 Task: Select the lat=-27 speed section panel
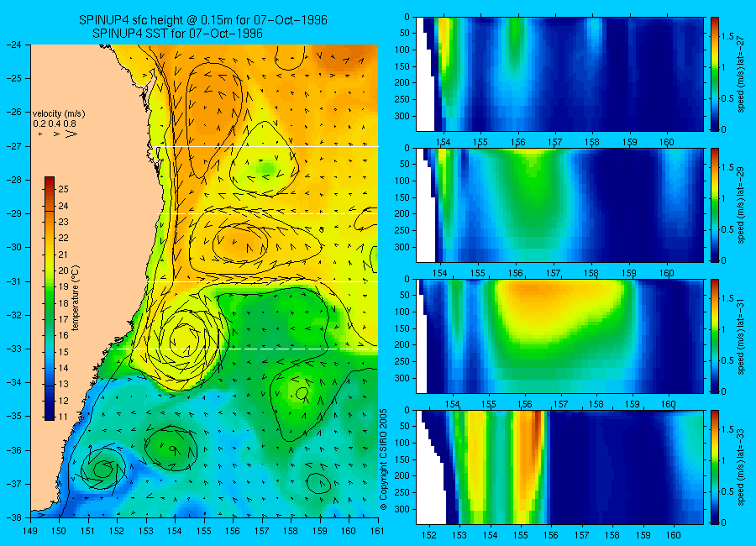click(x=559, y=74)
